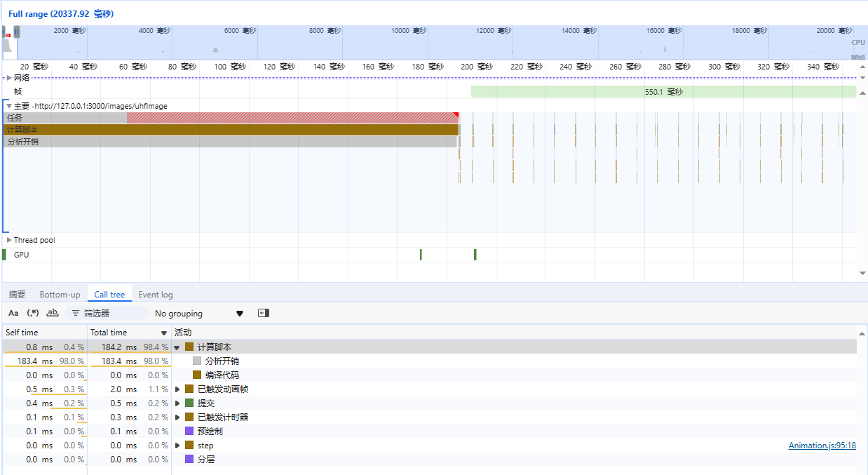Viewport: 868px width, 475px height.
Task: Expand the 提交 row arrow
Action: coord(177,403)
